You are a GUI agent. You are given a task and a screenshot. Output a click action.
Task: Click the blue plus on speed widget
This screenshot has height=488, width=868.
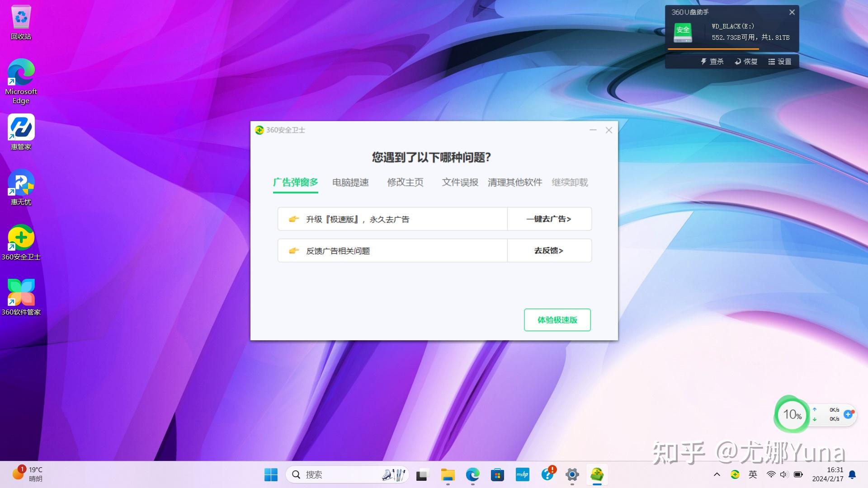coord(848,414)
